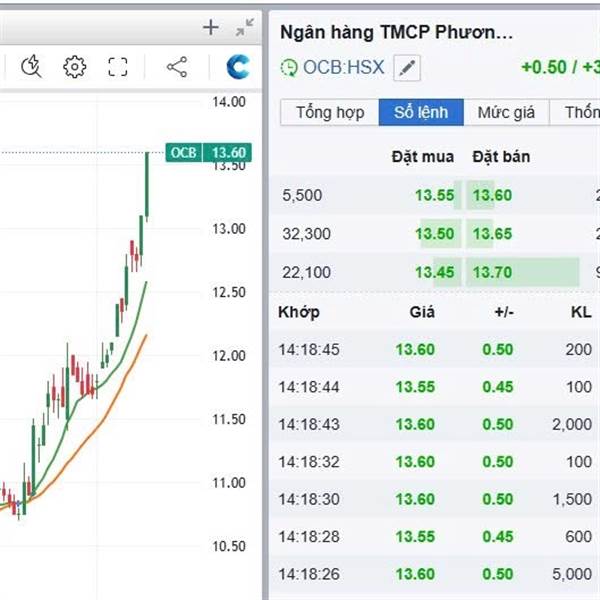Click the OCB 13.60 price label on chart

tap(209, 153)
